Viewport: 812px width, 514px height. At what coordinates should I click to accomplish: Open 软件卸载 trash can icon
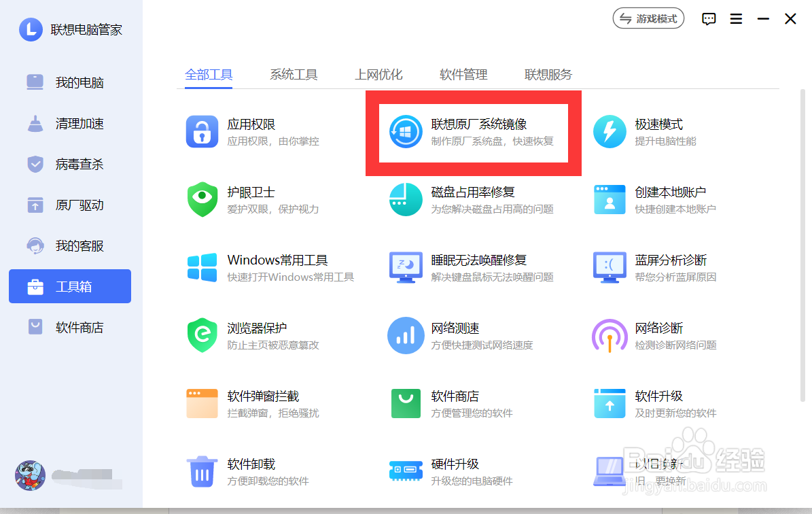coord(202,472)
